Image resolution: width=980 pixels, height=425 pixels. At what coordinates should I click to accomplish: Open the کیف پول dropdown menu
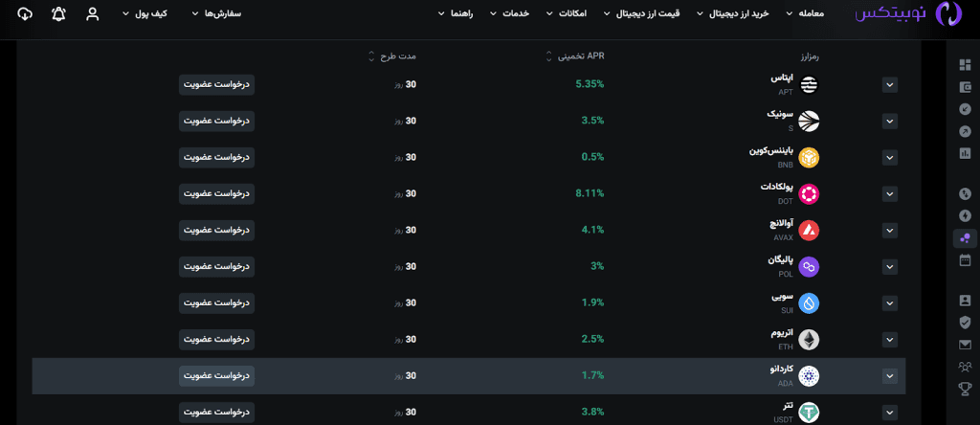click(172, 14)
